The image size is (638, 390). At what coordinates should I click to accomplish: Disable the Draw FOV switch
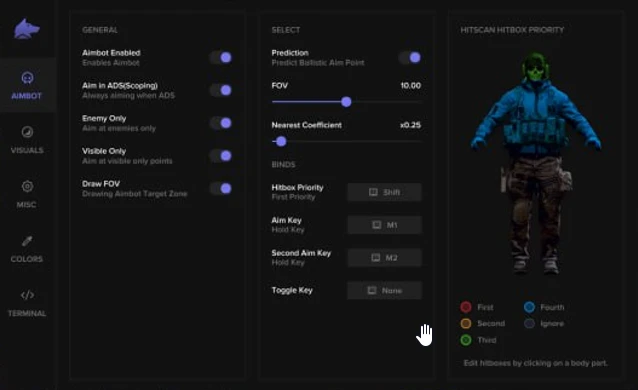[221, 188]
